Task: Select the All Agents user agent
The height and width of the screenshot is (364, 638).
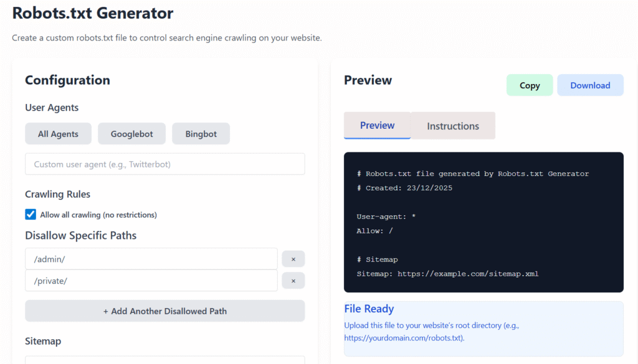Action: (x=58, y=133)
